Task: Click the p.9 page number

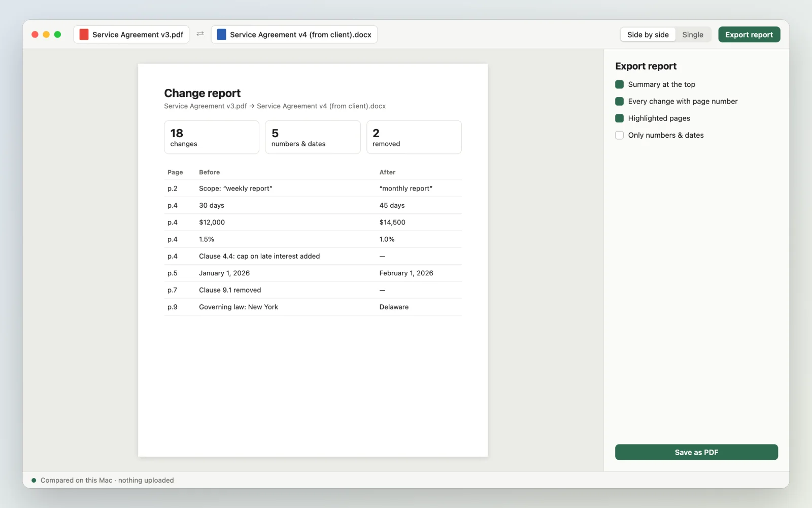Action: pos(173,307)
